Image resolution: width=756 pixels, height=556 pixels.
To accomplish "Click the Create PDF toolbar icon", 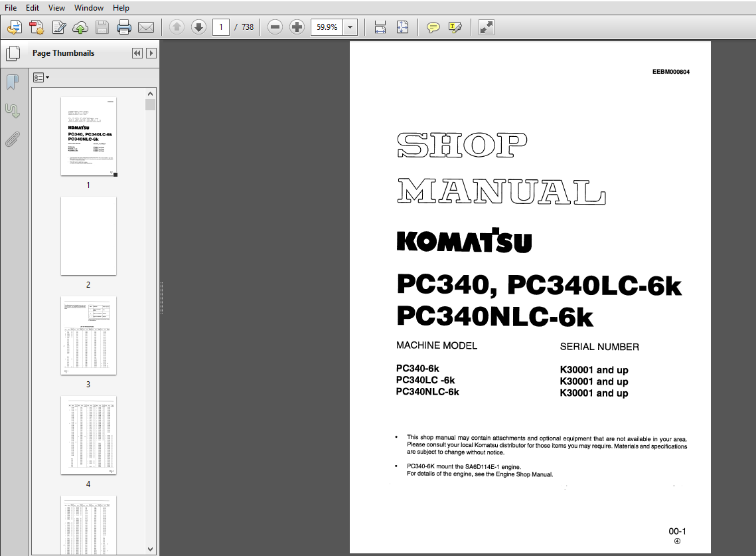I will (x=36, y=27).
